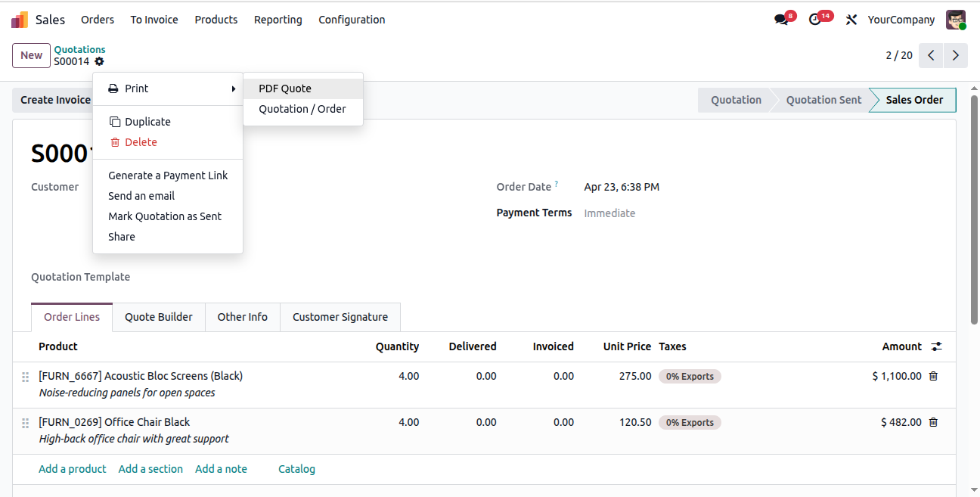
Task: Grab the Office Chair Black row handle
Action: (x=26, y=423)
